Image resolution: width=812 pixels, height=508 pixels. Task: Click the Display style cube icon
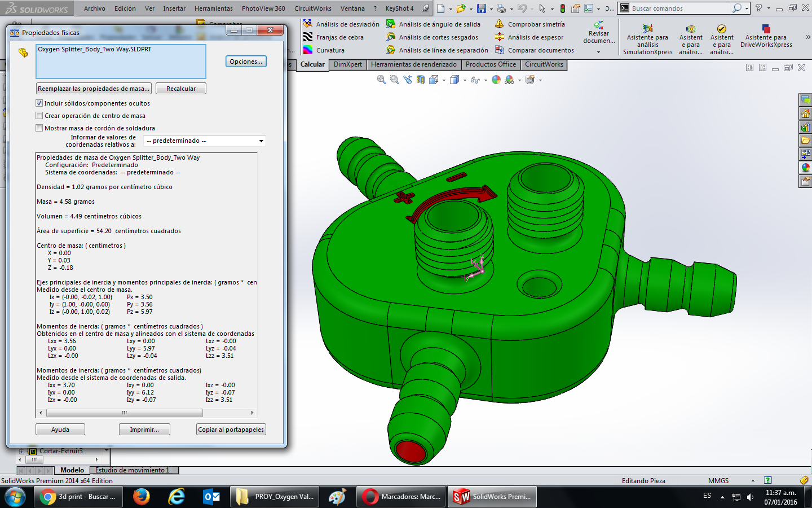point(454,80)
